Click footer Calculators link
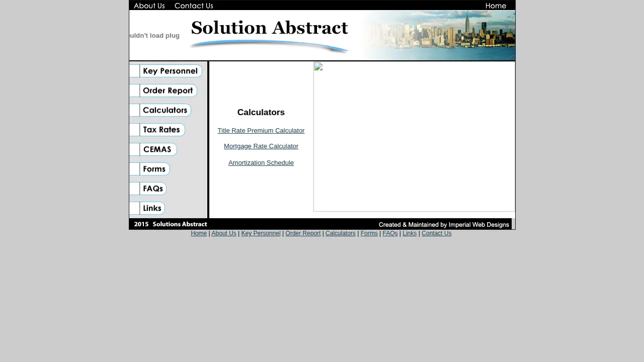The image size is (644, 362). click(x=341, y=233)
